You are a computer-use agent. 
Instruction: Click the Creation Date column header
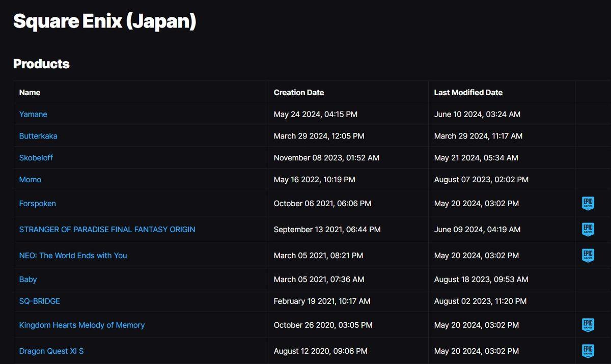tap(299, 93)
